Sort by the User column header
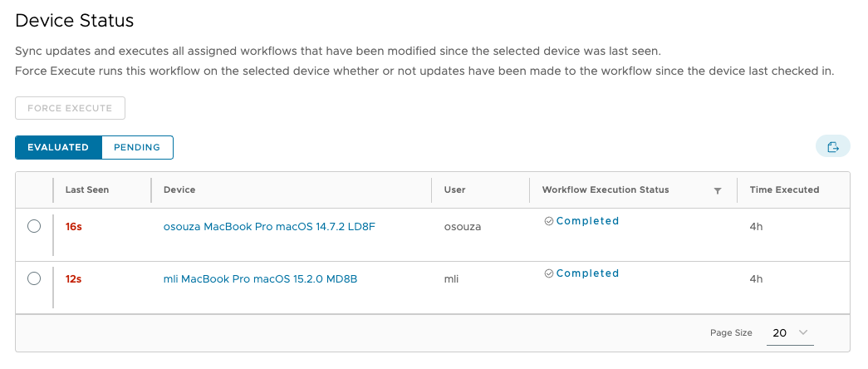The width and height of the screenshot is (868, 369). coord(454,189)
